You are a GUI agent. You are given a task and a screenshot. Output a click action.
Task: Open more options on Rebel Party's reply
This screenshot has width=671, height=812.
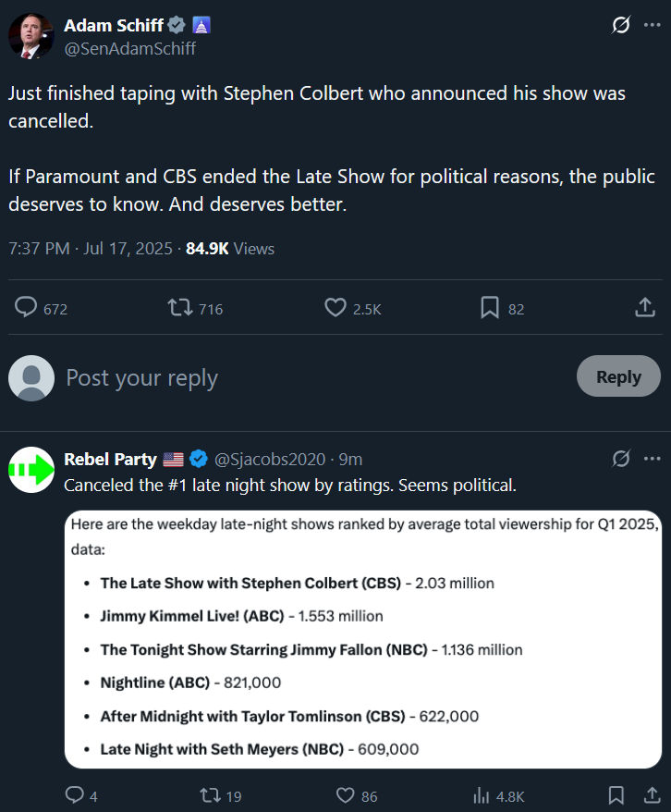(x=652, y=459)
